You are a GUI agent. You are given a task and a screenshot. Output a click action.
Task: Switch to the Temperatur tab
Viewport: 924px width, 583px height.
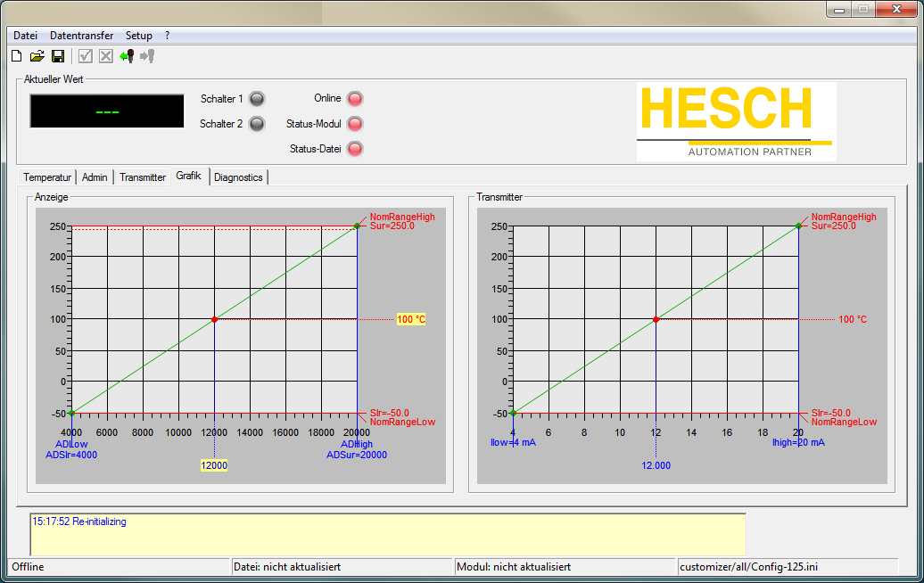coord(47,177)
